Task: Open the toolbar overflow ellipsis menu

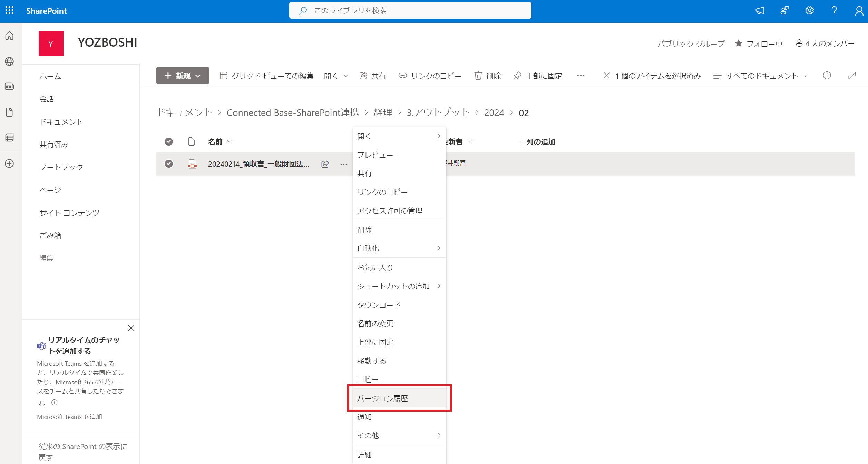Action: point(581,76)
